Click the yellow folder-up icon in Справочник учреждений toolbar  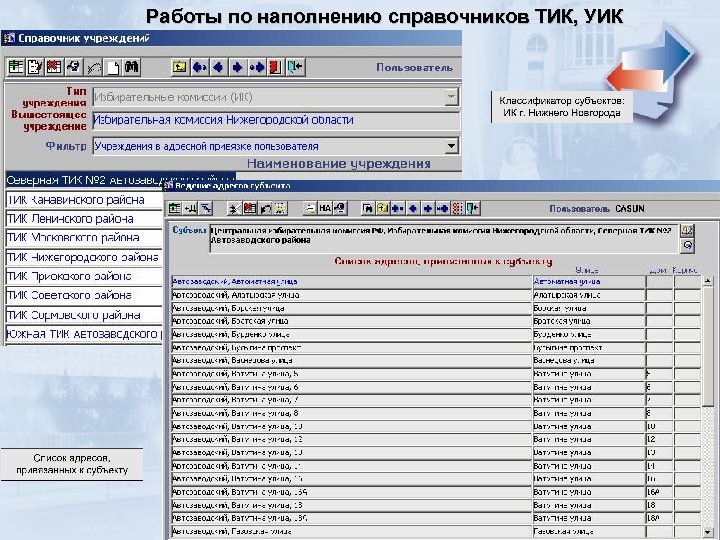pyautogui.click(x=180, y=67)
